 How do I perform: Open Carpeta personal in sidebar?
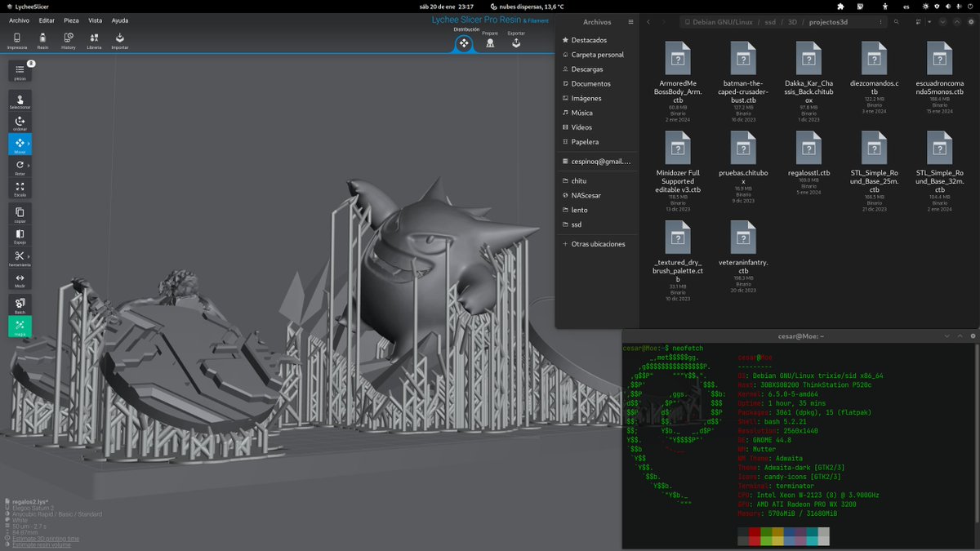pyautogui.click(x=595, y=55)
